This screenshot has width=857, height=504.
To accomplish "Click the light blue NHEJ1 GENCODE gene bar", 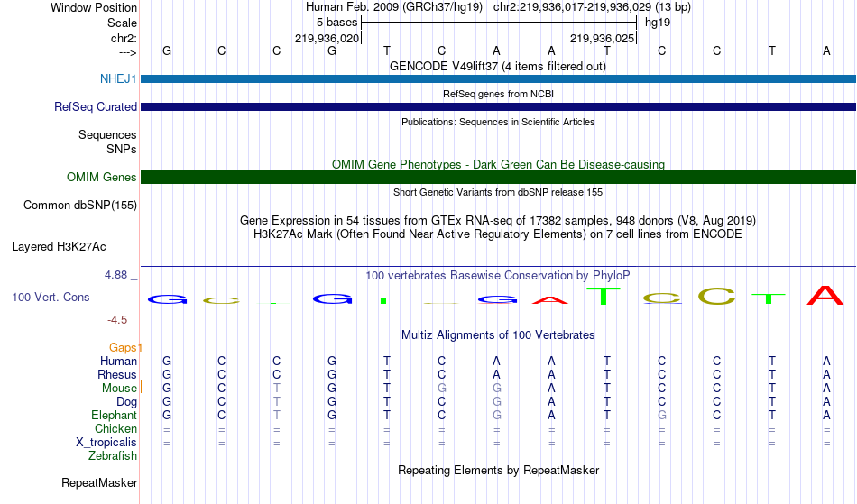I will point(498,78).
